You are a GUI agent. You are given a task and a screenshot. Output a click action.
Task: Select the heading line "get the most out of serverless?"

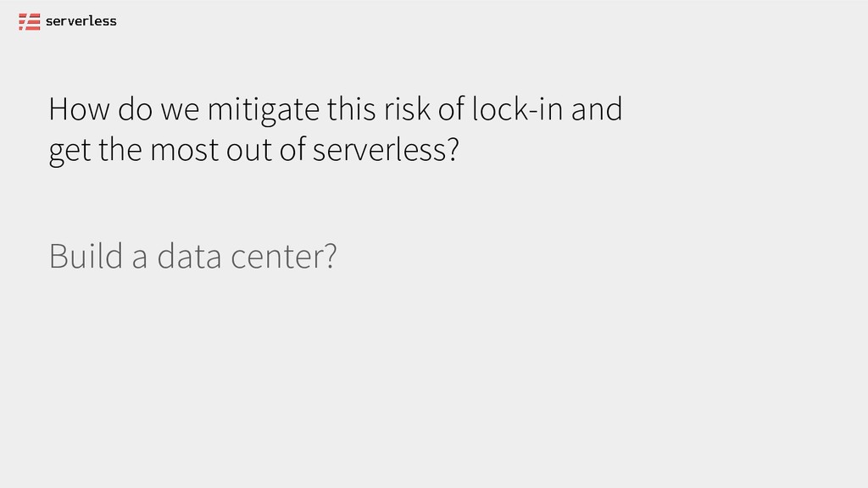tap(253, 150)
